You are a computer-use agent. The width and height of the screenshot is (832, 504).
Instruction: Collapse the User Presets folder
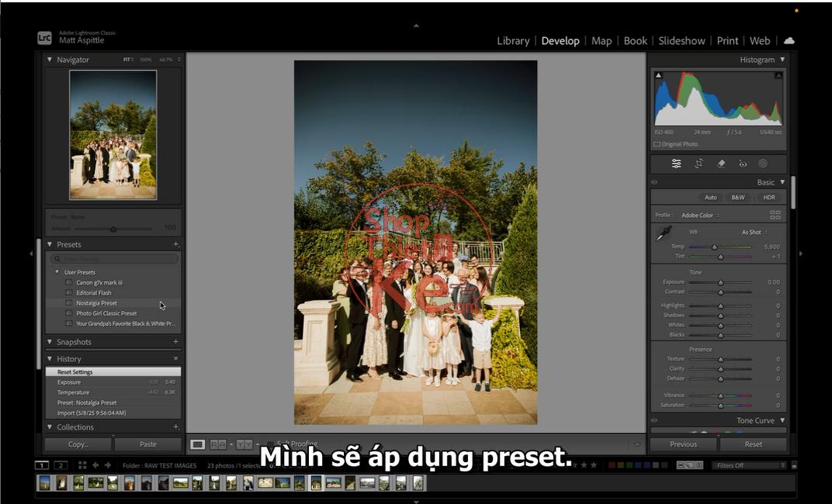click(57, 272)
